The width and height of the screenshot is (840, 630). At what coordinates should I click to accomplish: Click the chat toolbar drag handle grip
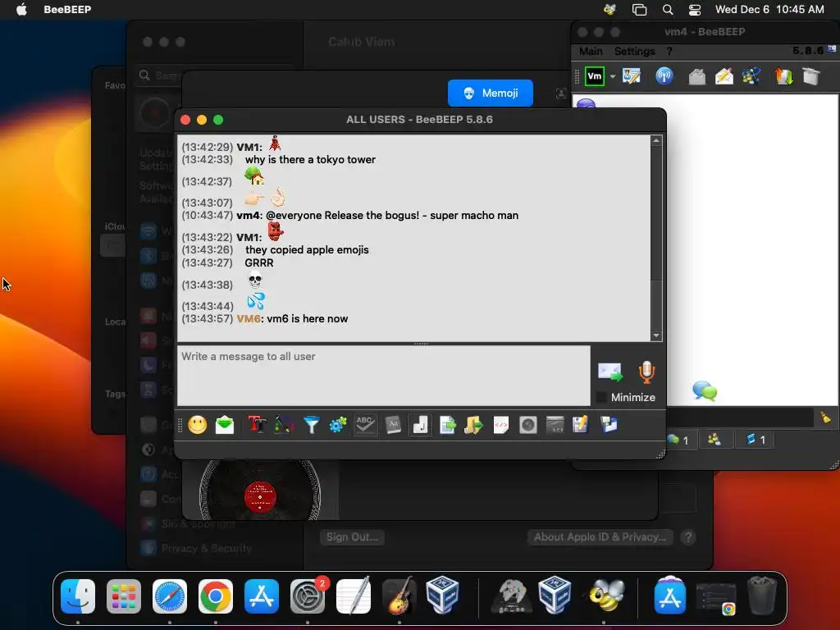(x=180, y=426)
